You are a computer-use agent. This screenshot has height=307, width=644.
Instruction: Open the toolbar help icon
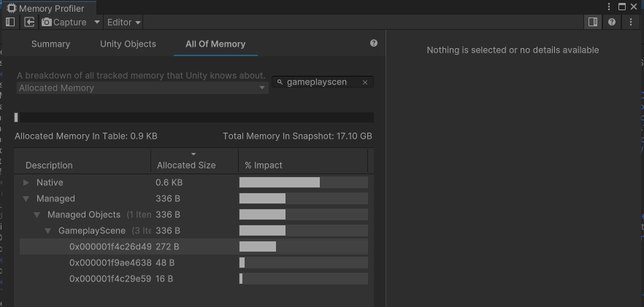(x=612, y=22)
